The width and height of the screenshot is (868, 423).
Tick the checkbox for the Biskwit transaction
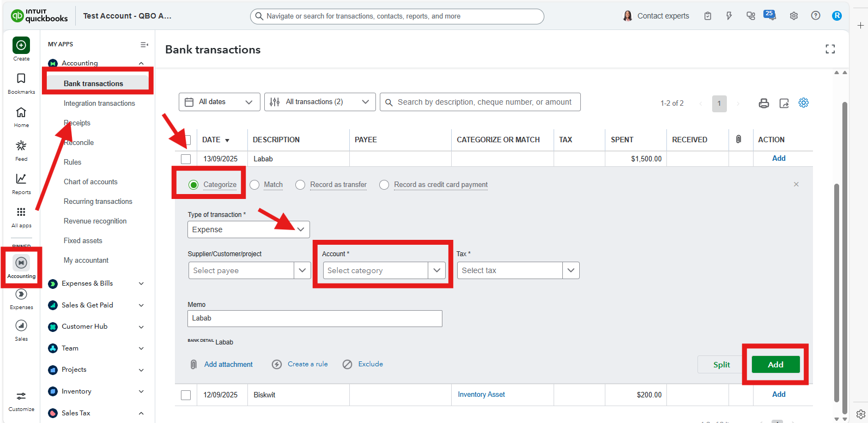186,395
